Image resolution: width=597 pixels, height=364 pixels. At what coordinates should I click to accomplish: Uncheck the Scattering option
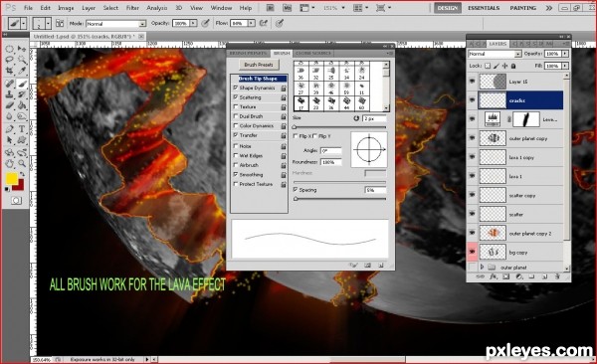tap(236, 97)
